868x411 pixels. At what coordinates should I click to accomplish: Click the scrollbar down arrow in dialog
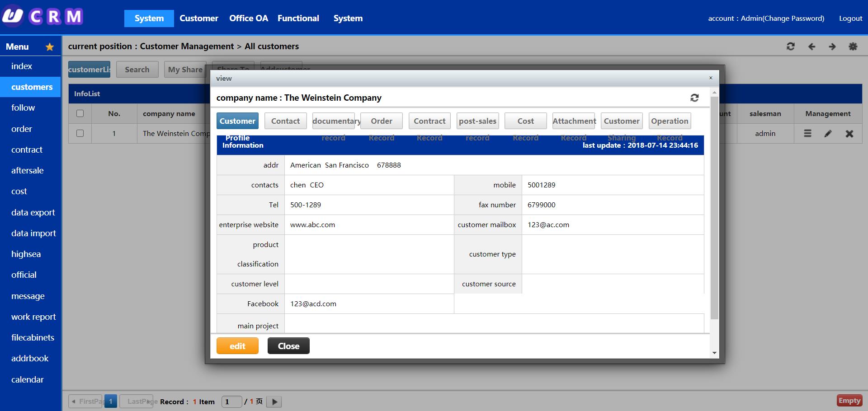pyautogui.click(x=714, y=353)
